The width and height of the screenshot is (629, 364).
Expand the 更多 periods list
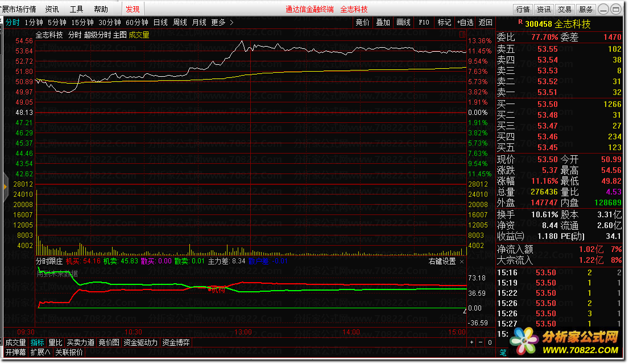(x=222, y=23)
